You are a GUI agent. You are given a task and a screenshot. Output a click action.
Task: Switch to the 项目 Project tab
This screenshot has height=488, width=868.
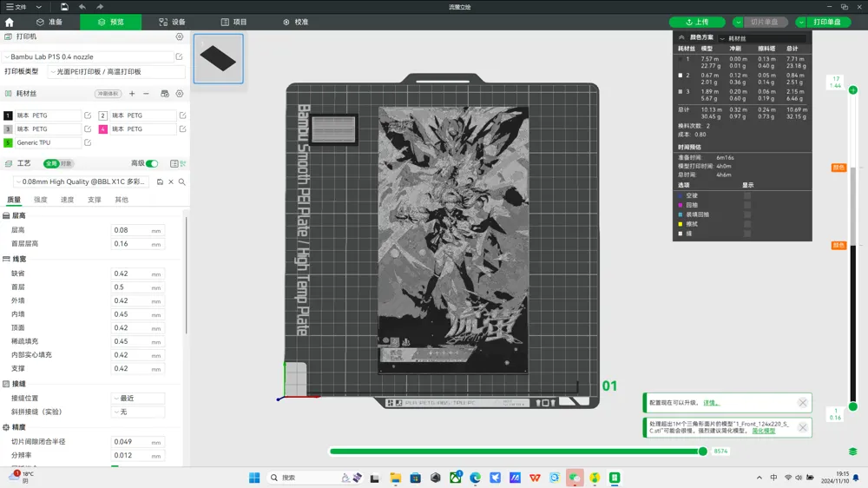click(x=233, y=23)
